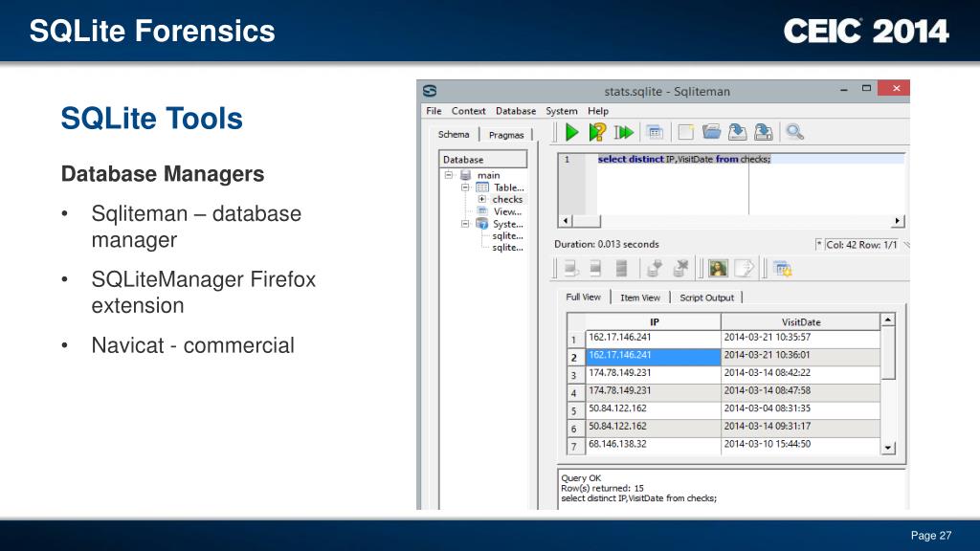Click results table scroll up arrow

[x=887, y=320]
